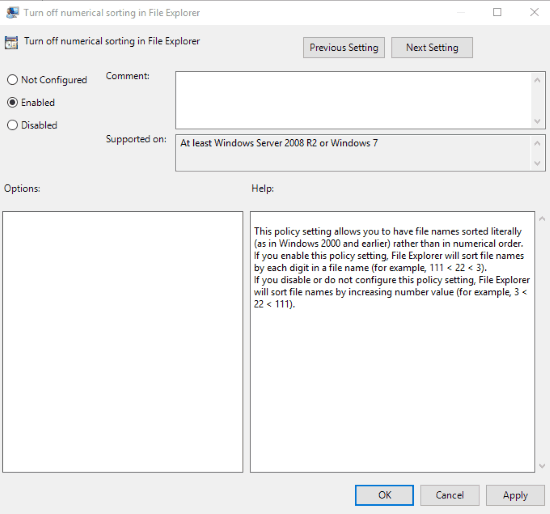Click the 'Help:' label
The image size is (550, 514).
(262, 188)
